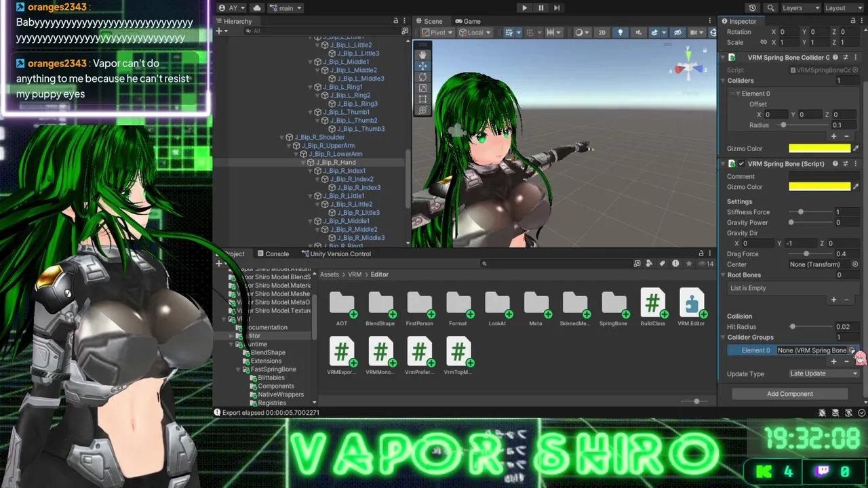Click the Project favorites star icon
Viewport: 868px width, 488px height.
click(689, 264)
